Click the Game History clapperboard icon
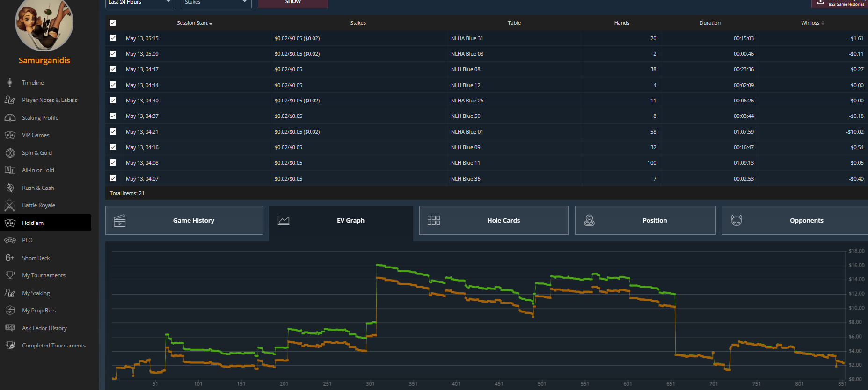Image resolution: width=868 pixels, height=390 pixels. [120, 221]
